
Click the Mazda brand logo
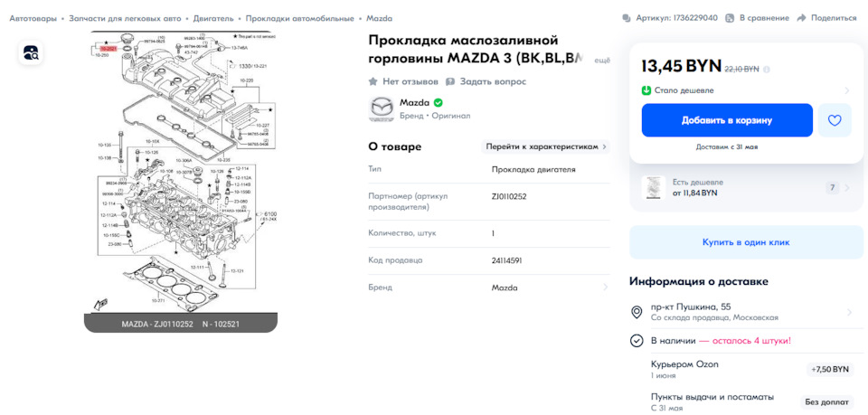click(382, 109)
